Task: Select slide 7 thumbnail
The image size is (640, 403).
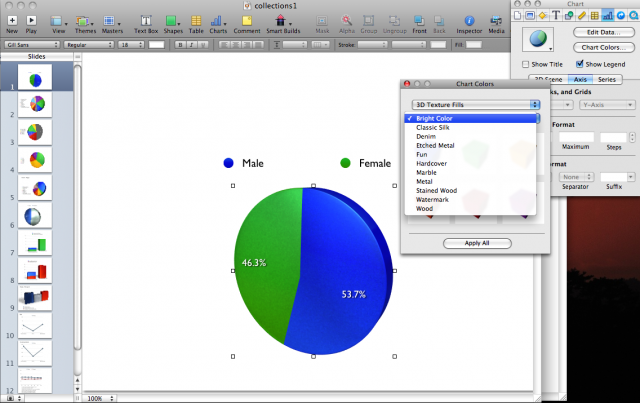Action: [x=35, y=243]
